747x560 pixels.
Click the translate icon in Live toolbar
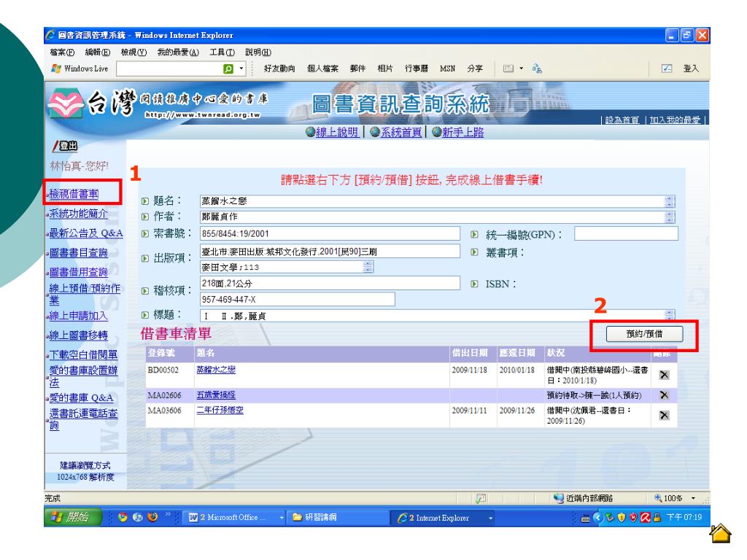537,69
